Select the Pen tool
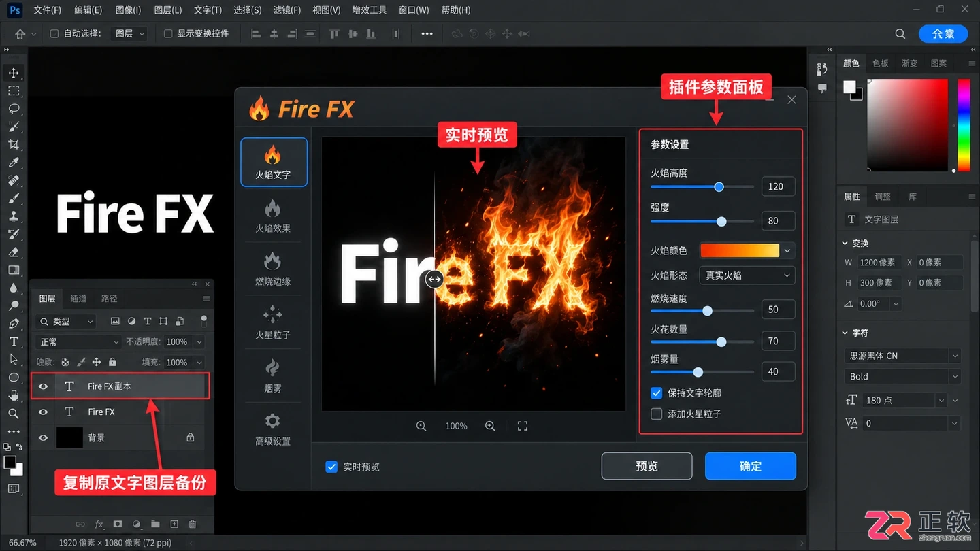This screenshot has height=551, width=980. click(14, 324)
